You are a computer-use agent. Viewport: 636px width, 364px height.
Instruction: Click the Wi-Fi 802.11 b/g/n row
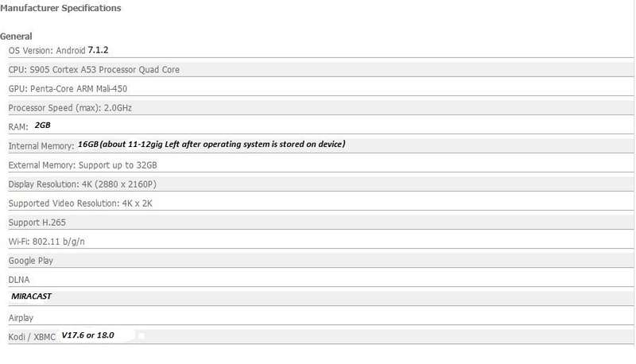[321, 241]
